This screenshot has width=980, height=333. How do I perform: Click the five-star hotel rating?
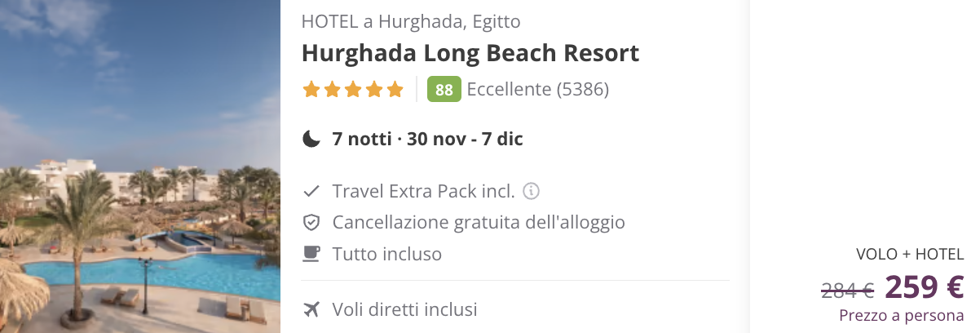[353, 89]
